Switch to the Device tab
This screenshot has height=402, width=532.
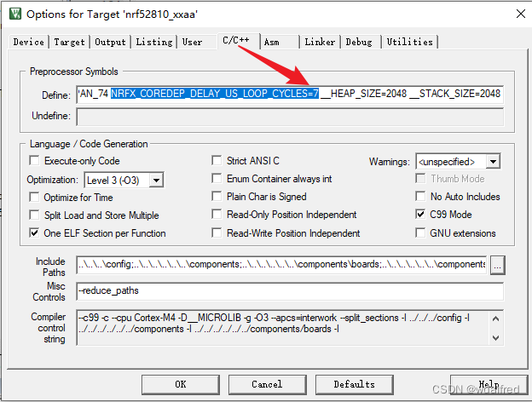pos(28,42)
